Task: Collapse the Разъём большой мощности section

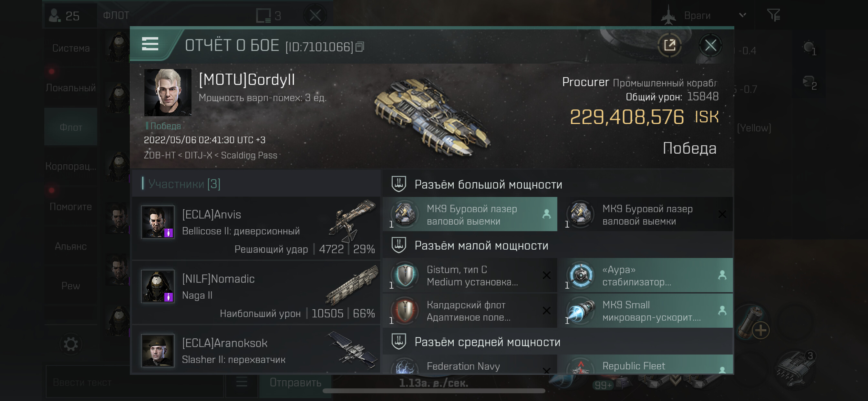Action: (x=488, y=184)
